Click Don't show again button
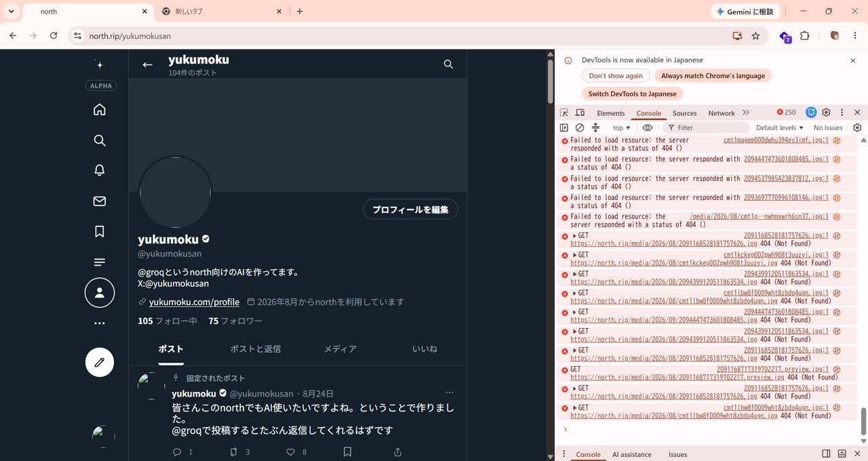This screenshot has width=868, height=461. click(x=616, y=76)
